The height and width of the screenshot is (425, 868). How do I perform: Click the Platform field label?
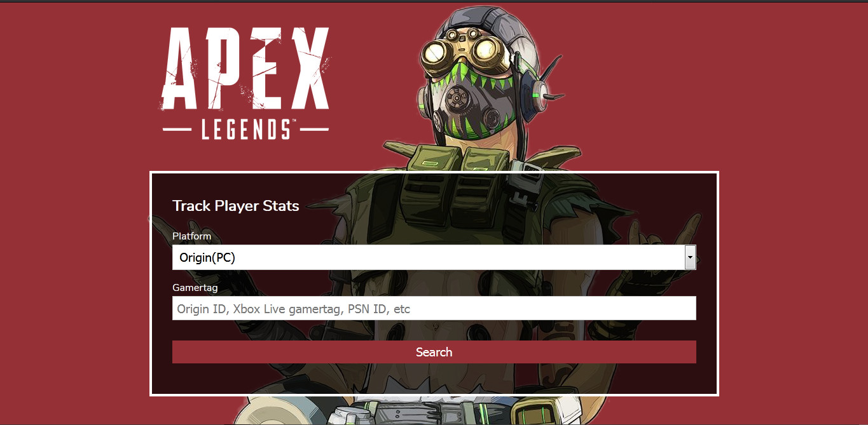(x=191, y=236)
